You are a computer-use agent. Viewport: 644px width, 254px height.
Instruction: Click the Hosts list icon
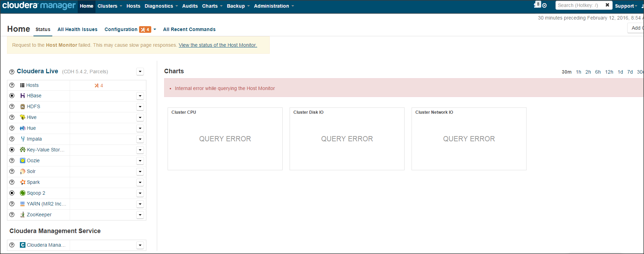pos(22,85)
